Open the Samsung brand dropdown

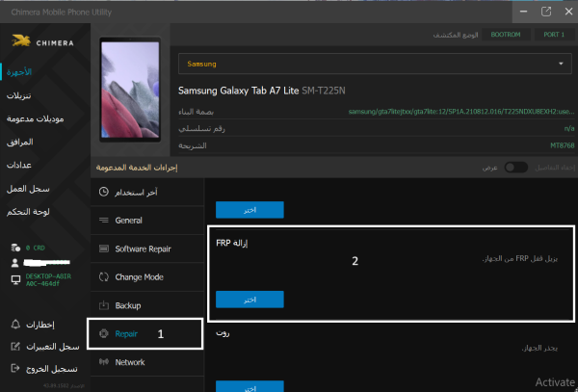375,64
